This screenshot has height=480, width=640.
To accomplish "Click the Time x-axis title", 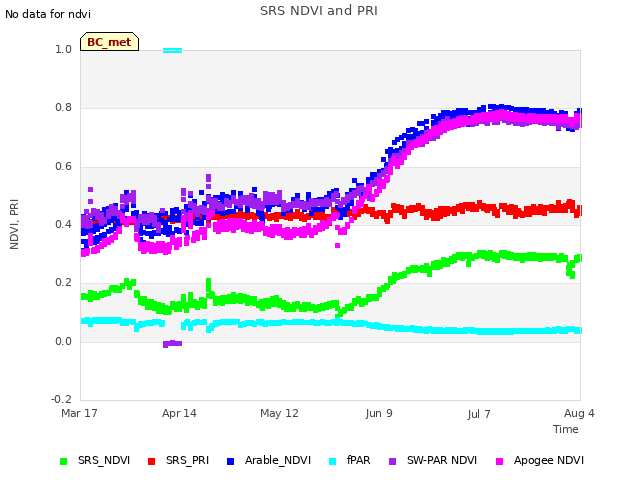I will point(566,429).
